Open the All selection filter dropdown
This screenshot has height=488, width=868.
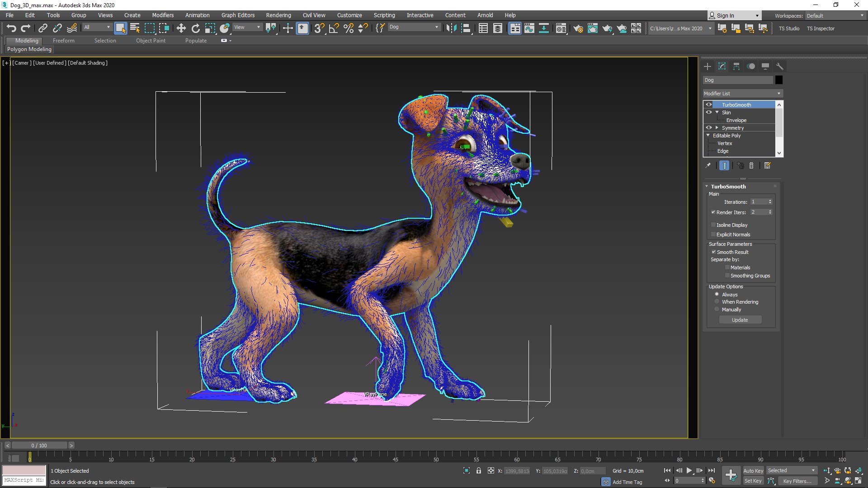pos(97,27)
